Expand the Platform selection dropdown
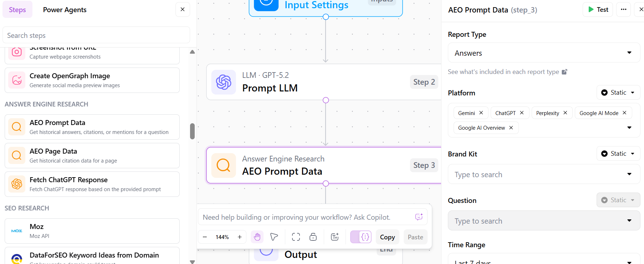 tap(629, 128)
